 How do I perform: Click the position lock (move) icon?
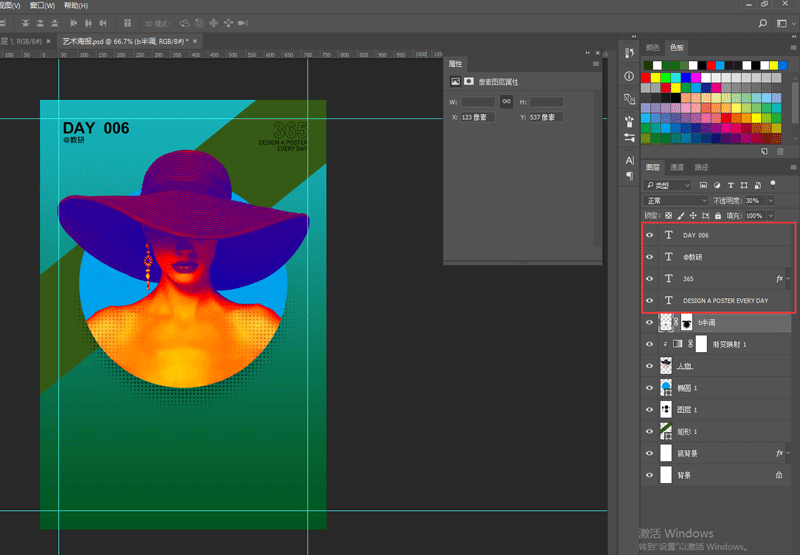[x=693, y=215]
